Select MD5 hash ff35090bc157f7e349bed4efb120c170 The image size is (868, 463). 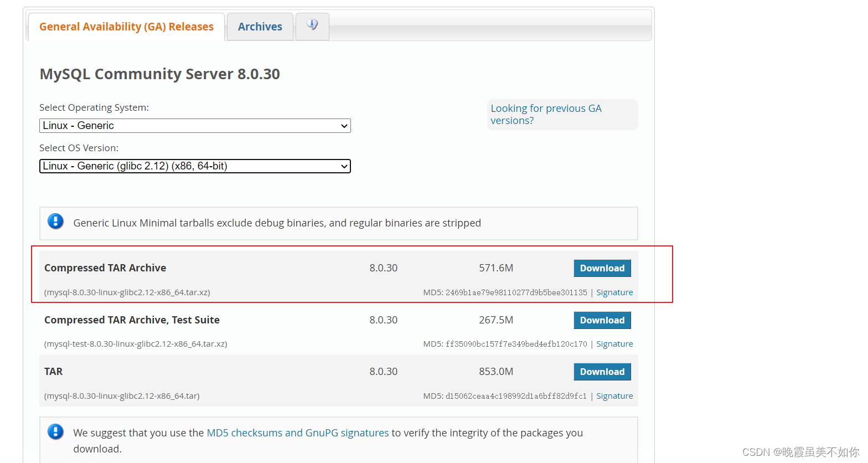(516, 344)
